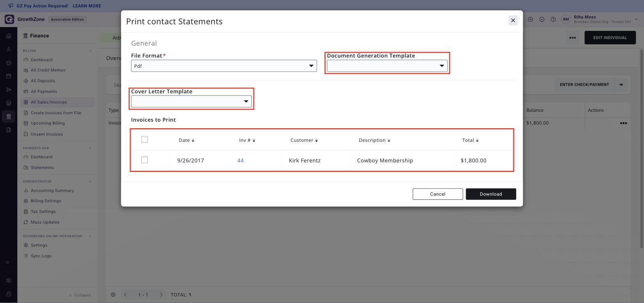Open Tax Settings in sidebar

43,212
